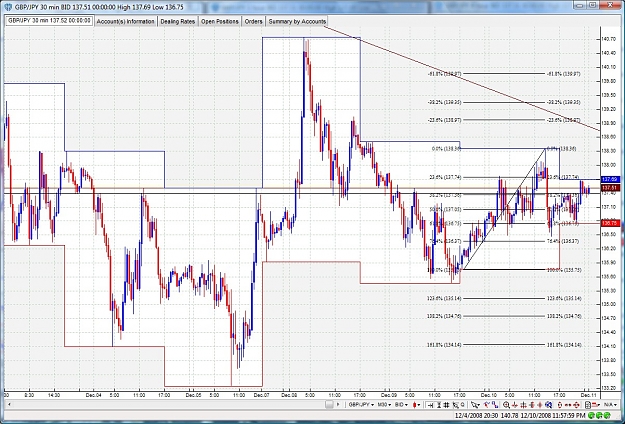Open the red line style dropdown
The width and height of the screenshot is (625, 424).
point(597,405)
